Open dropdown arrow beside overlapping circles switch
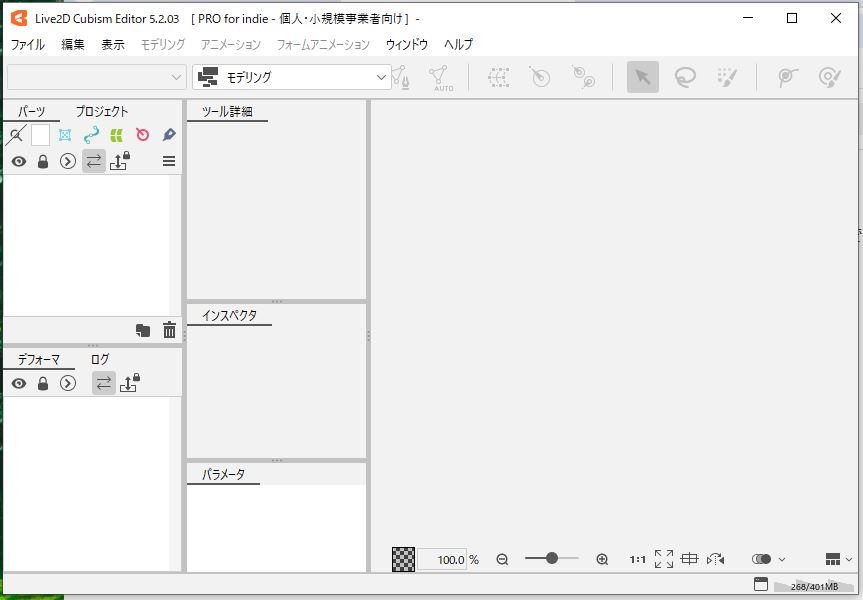Screen dimensions: 863x600 [x=782, y=559]
